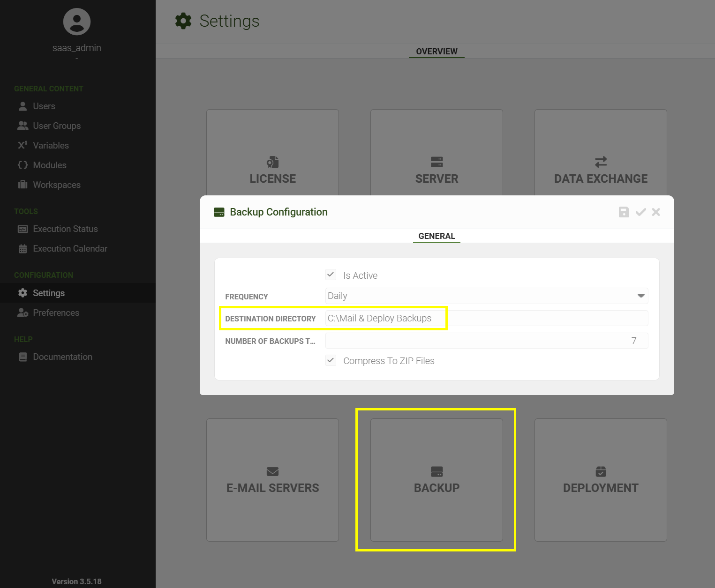
Task: Open the E-Mail Servers tile
Action: tap(272, 480)
